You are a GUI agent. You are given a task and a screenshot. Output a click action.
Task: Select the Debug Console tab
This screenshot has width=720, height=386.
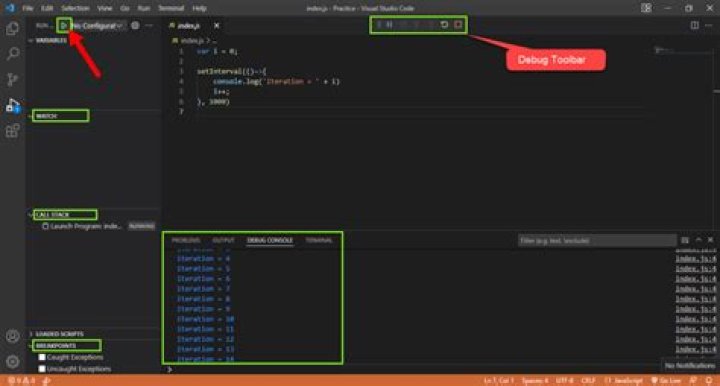[x=270, y=241]
